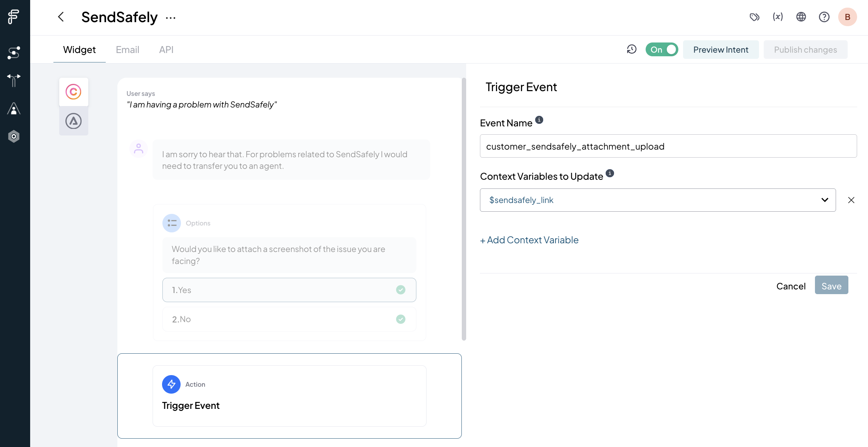Remove the $sendsafely_link context variable with X
The width and height of the screenshot is (868, 447).
tap(851, 200)
